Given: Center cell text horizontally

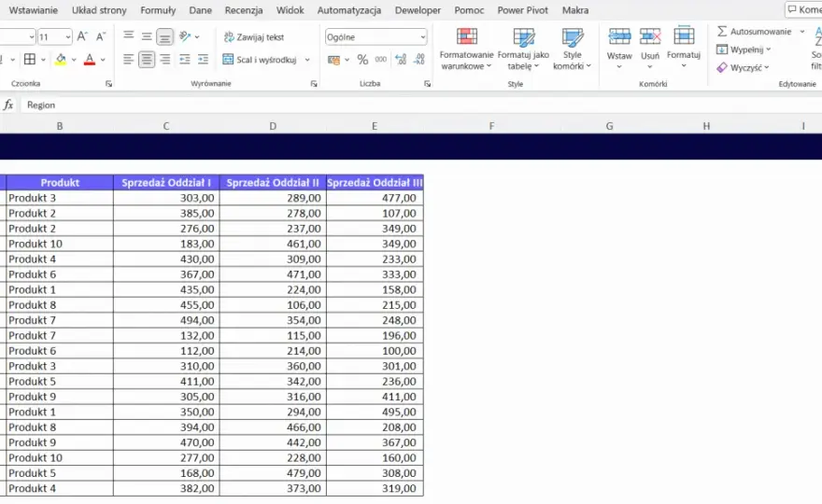Looking at the screenshot, I should point(147,60).
